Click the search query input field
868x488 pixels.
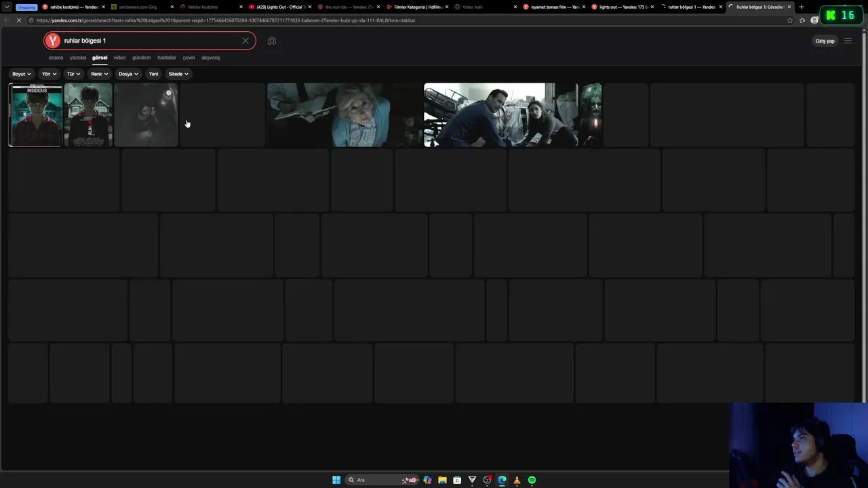(x=149, y=41)
